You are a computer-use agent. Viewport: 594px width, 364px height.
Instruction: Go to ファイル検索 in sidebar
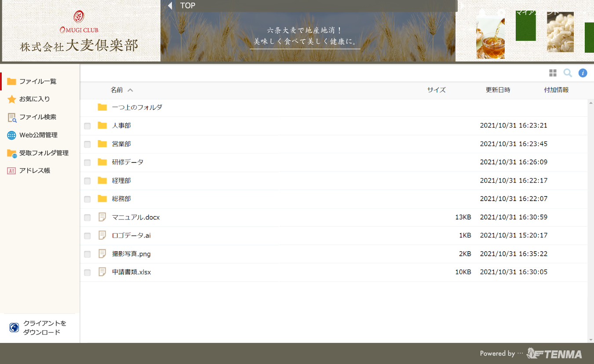pyautogui.click(x=37, y=117)
